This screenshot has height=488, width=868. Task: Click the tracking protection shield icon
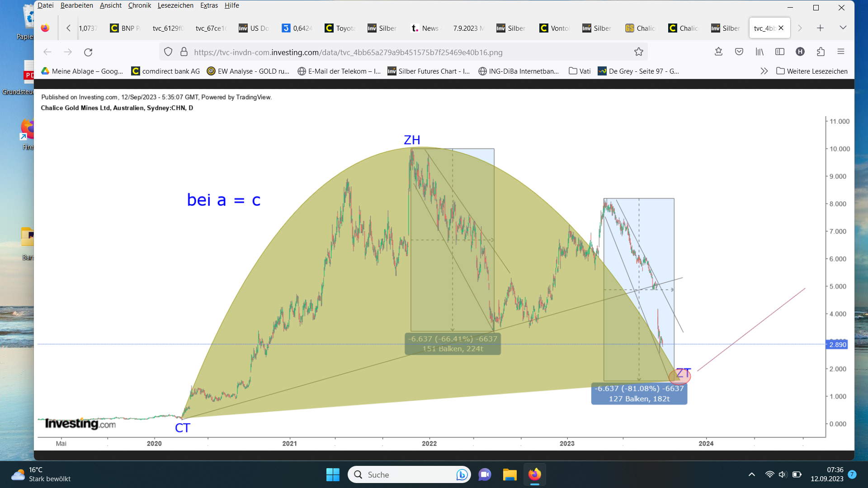pos(168,52)
